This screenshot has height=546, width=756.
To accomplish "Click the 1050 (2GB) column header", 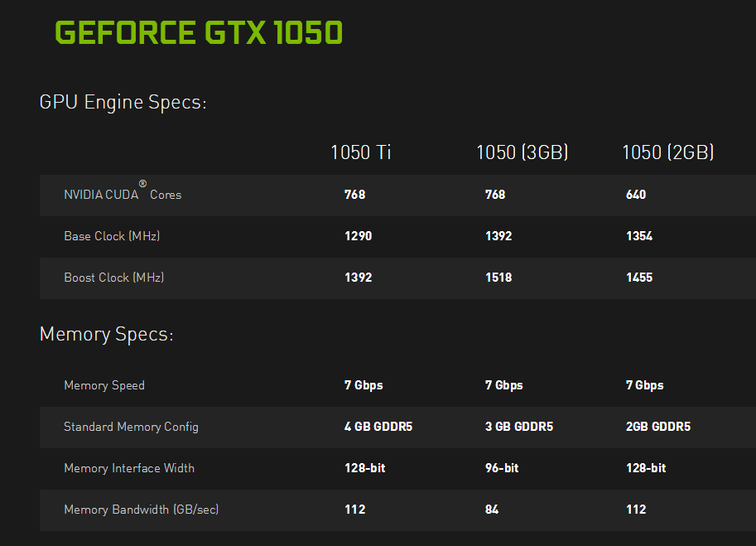I will point(667,152).
